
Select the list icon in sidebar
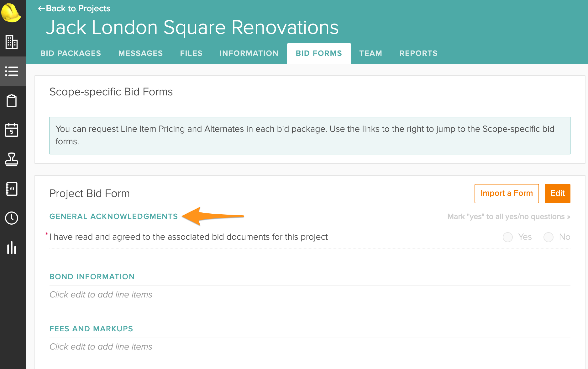12,71
